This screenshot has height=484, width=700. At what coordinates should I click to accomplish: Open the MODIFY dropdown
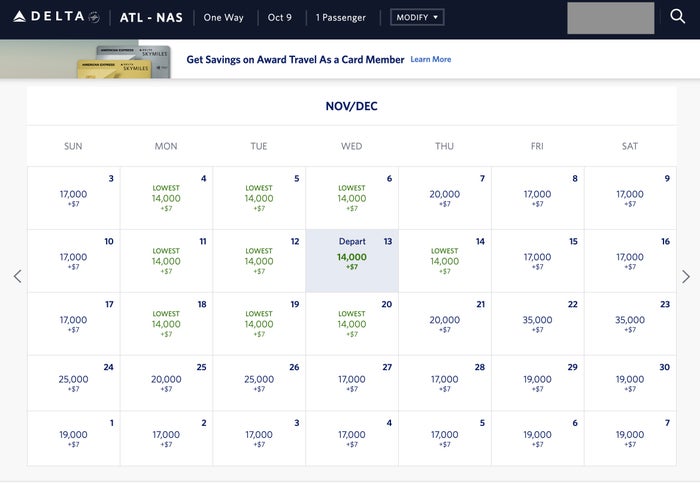[x=417, y=17]
